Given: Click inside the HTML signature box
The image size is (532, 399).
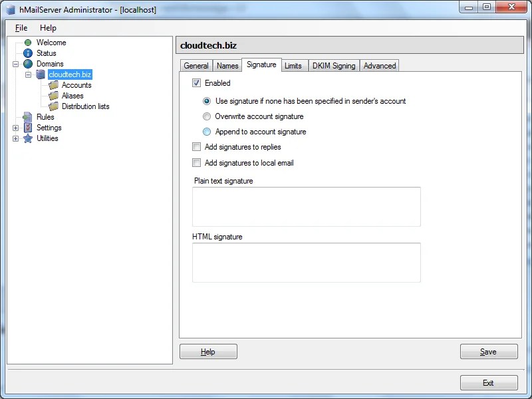Looking at the screenshot, I should pyautogui.click(x=307, y=263).
